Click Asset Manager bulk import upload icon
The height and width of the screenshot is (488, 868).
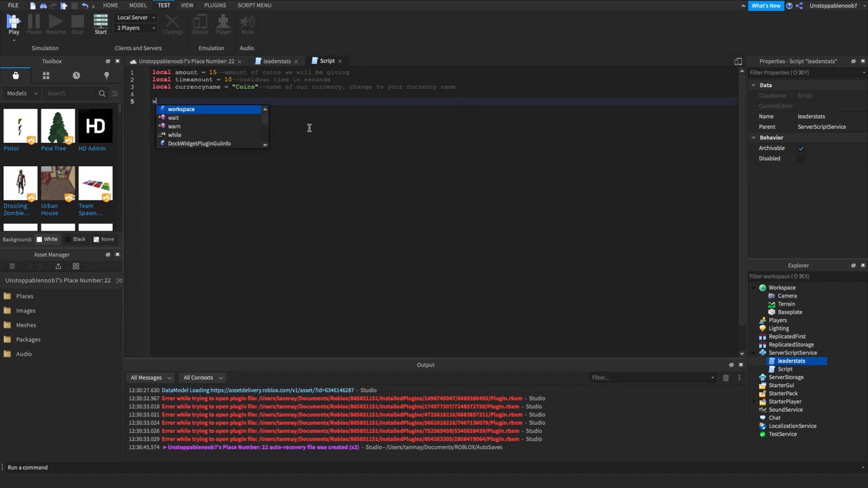58,266
